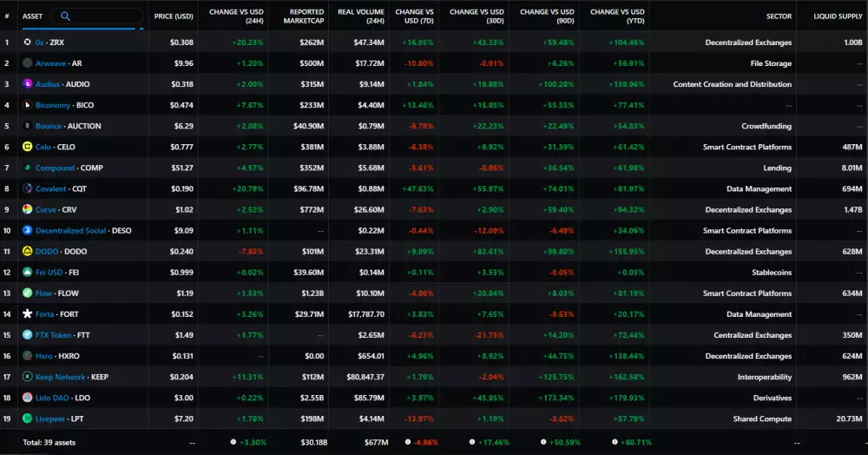Screen dimensions: 868x455
Task: Click the $51.27 Compound price
Action: pyautogui.click(x=182, y=168)
